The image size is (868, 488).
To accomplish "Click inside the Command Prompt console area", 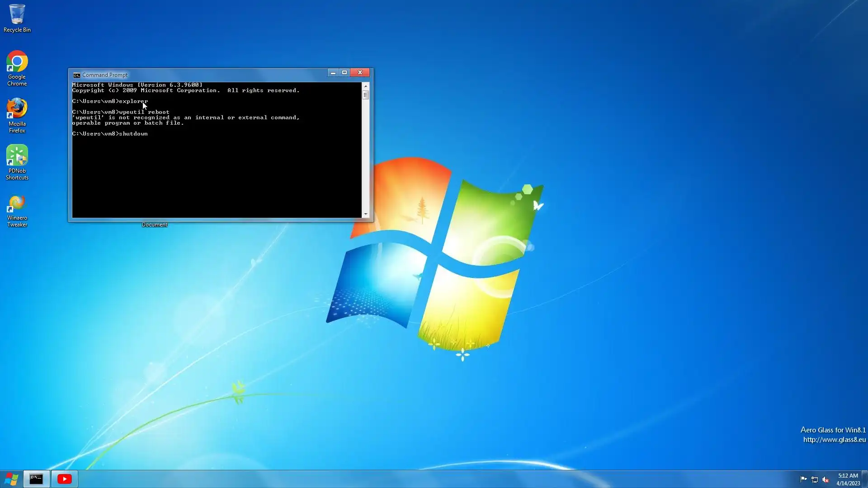I will pos(217,176).
